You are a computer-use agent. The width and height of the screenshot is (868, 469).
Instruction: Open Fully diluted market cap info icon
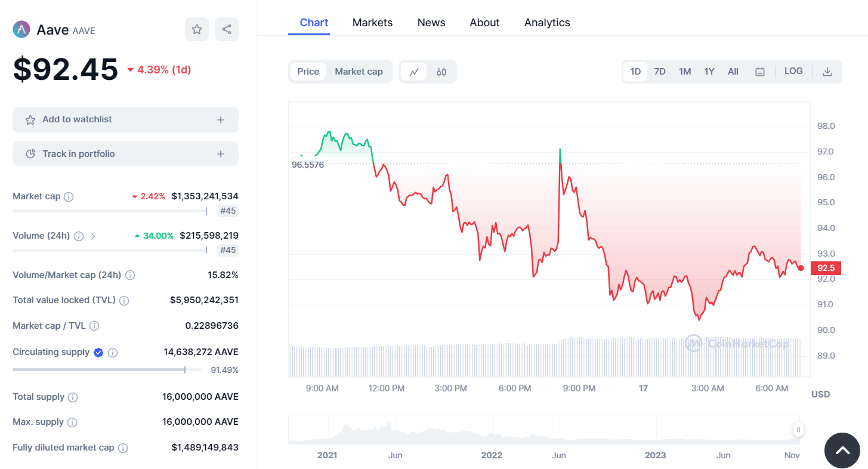click(x=123, y=448)
